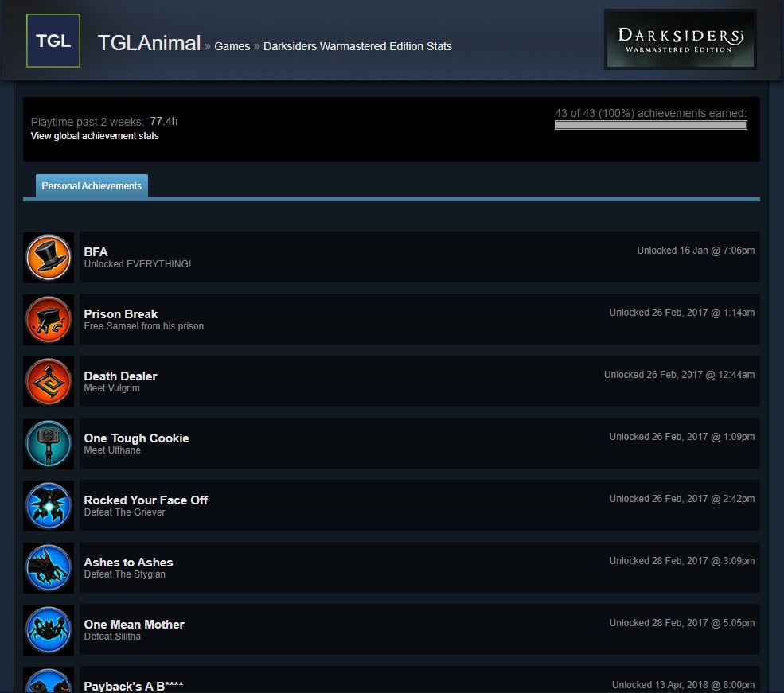
Task: Click the 43 of 43 achievements earned text
Action: (650, 113)
